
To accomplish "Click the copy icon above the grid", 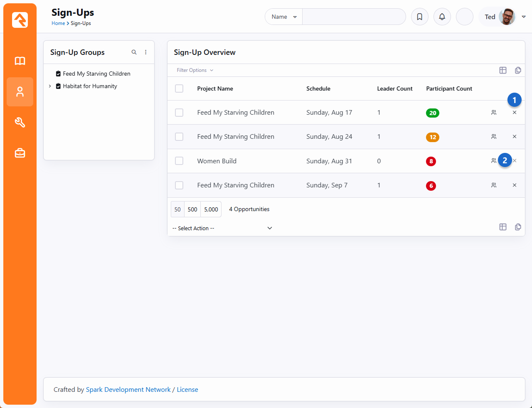I will 517,70.
